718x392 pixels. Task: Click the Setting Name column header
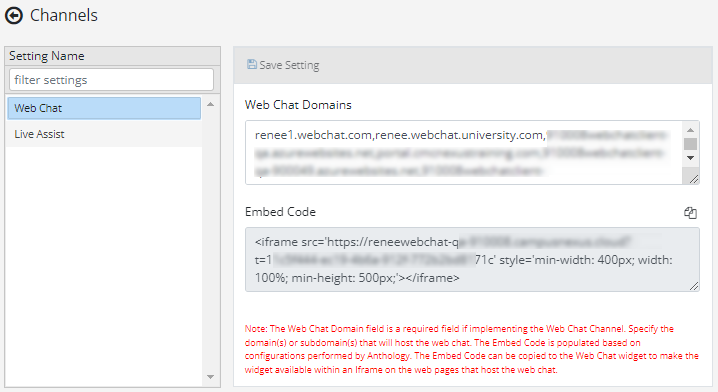click(113, 56)
